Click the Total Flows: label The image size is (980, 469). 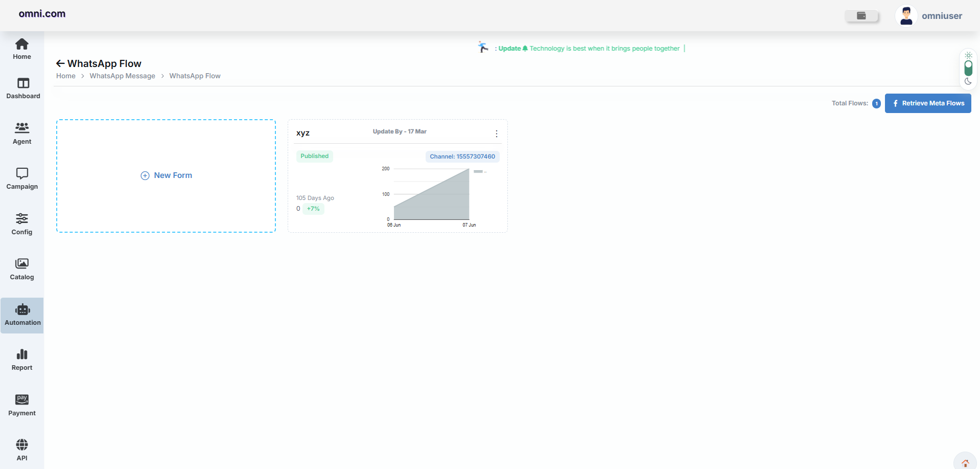pos(850,103)
